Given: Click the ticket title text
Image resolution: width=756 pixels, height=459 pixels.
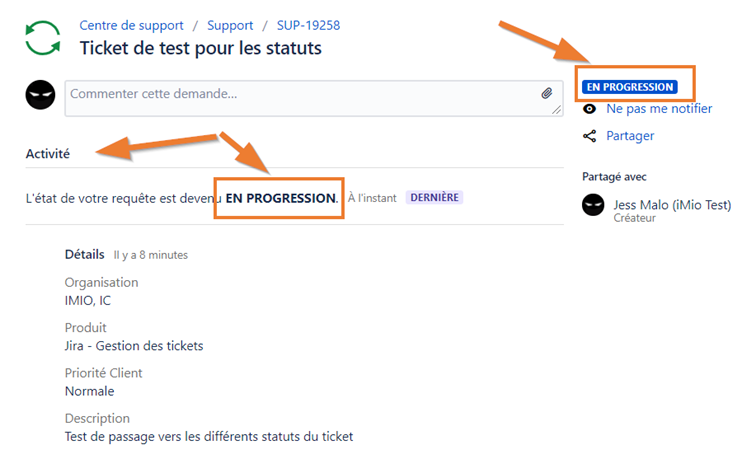Looking at the screenshot, I should (201, 48).
